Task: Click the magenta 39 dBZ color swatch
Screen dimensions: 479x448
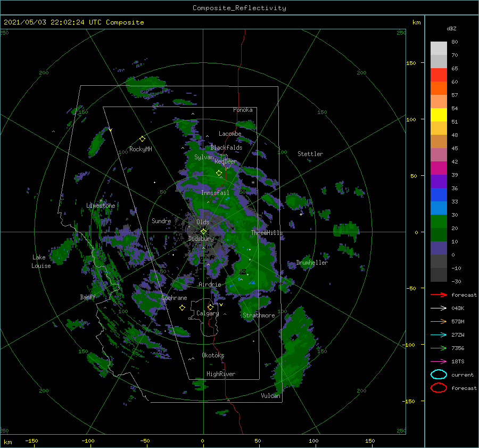Action: [439, 168]
